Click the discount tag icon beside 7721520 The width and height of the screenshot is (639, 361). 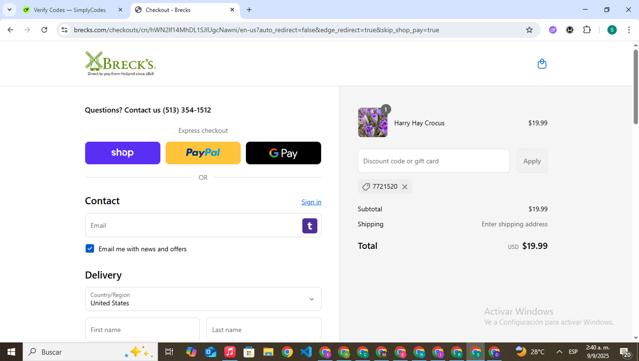pos(366,187)
